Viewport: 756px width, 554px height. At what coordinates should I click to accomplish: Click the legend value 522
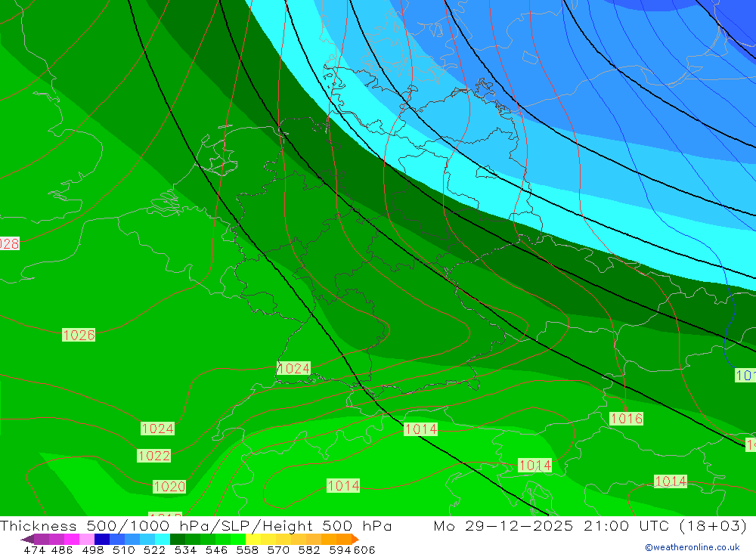[154, 550]
